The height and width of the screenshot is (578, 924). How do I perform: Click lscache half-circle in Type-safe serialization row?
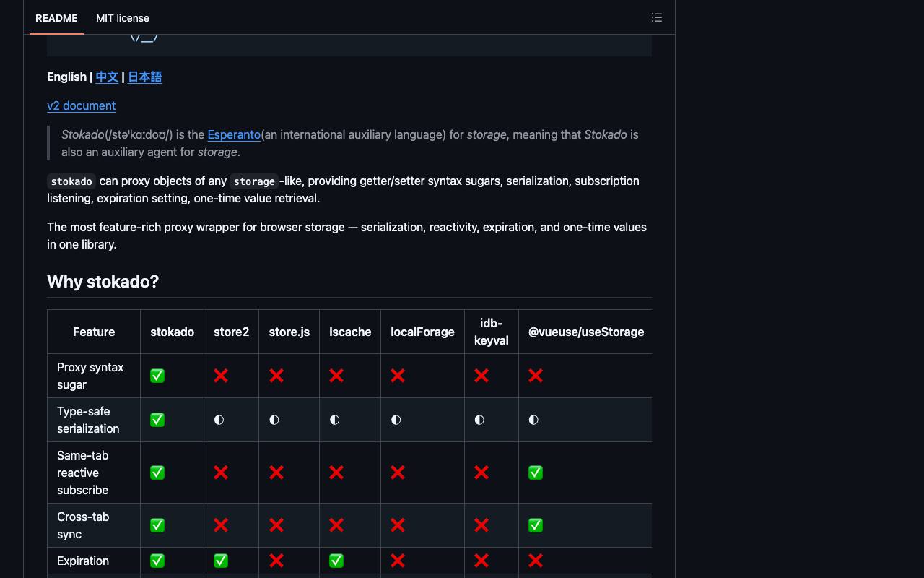tap(334, 420)
